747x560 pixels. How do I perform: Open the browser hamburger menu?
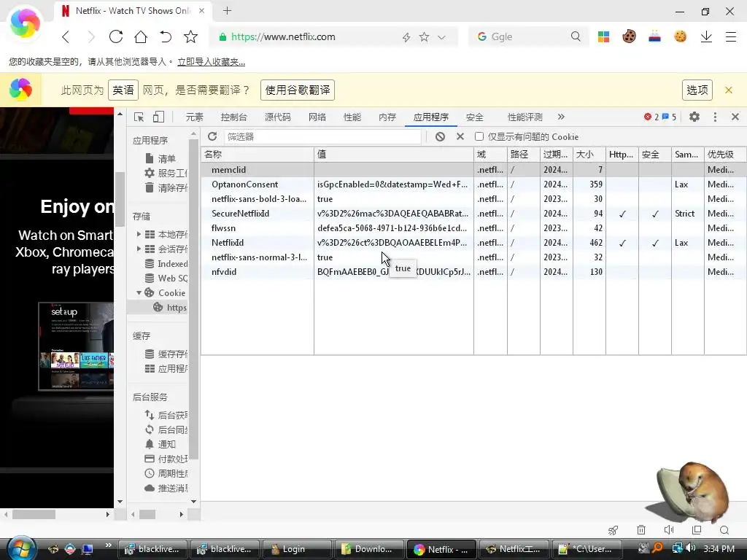point(731,36)
